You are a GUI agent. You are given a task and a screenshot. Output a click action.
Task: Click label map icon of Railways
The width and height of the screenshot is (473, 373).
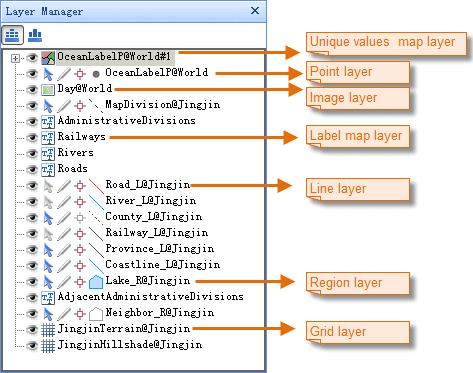coord(48,138)
